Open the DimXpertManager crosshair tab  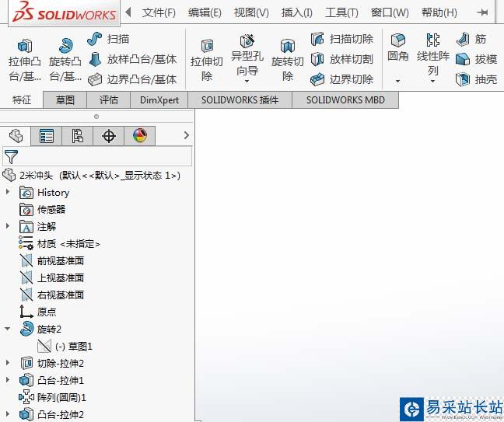click(x=109, y=136)
